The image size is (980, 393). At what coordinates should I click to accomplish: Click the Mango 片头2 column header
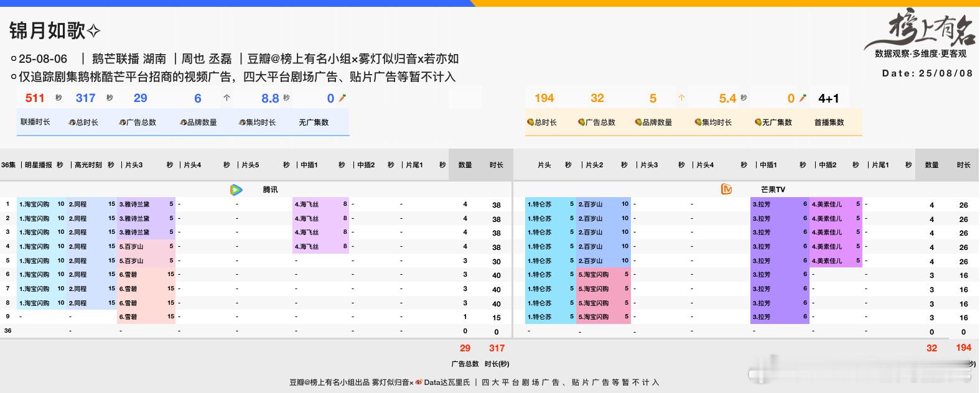pyautogui.click(x=594, y=165)
